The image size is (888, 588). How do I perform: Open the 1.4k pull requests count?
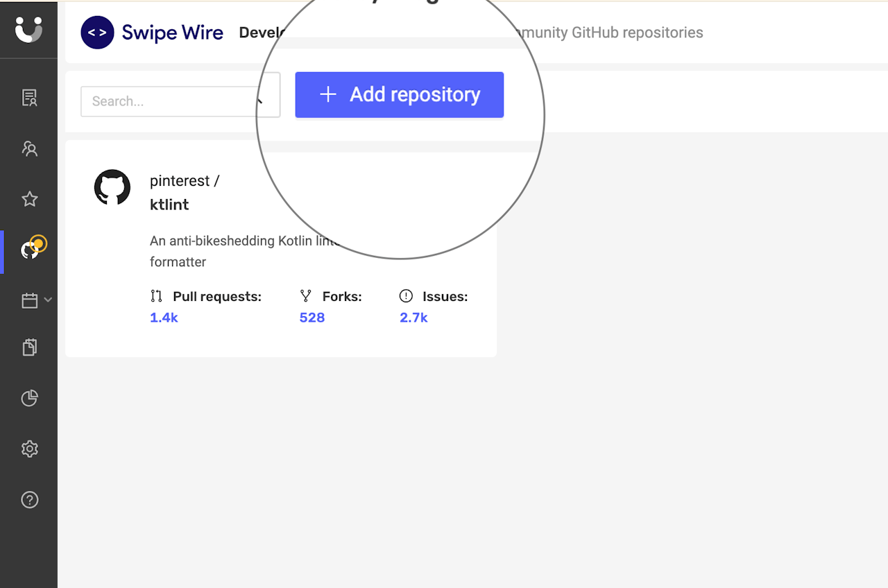point(164,318)
